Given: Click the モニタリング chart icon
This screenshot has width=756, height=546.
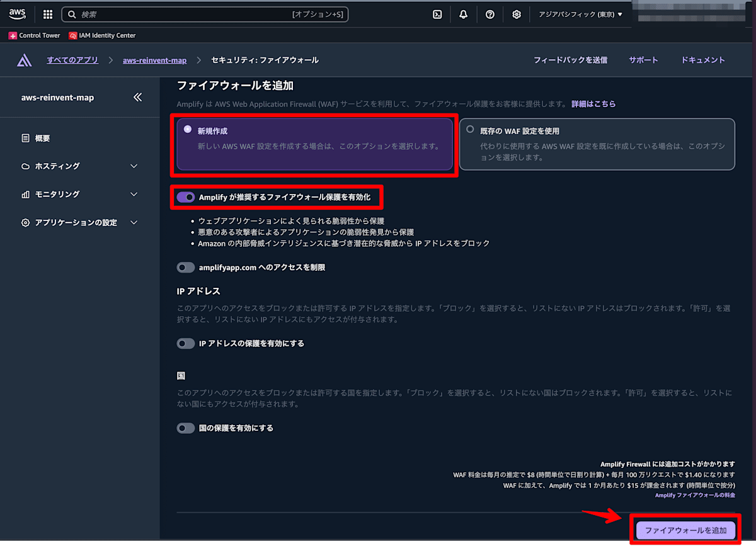Looking at the screenshot, I should [25, 195].
